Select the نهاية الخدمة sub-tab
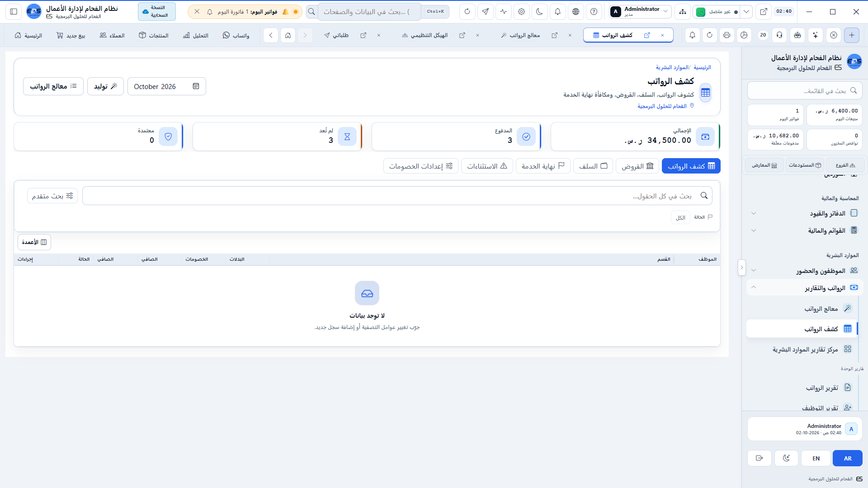 tap(543, 166)
